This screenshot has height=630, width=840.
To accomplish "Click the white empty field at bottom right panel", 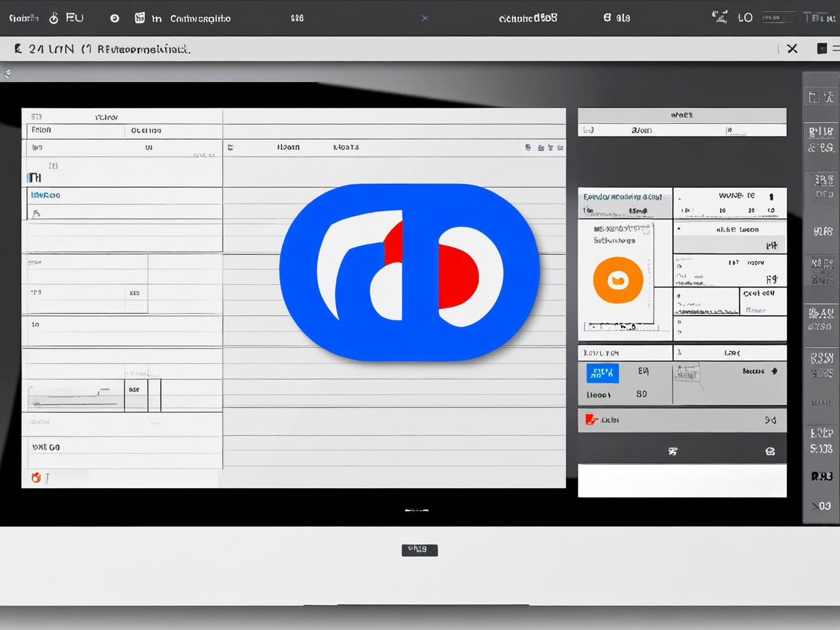I will click(x=682, y=481).
